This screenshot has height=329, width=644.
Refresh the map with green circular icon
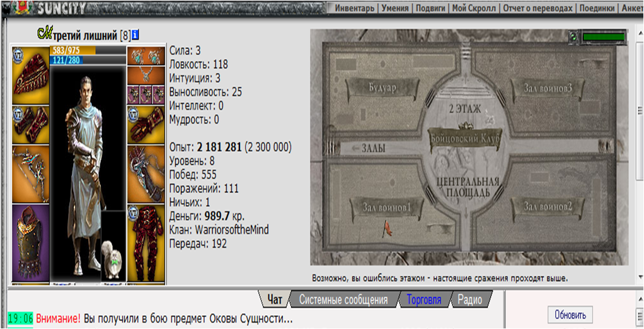[574, 37]
